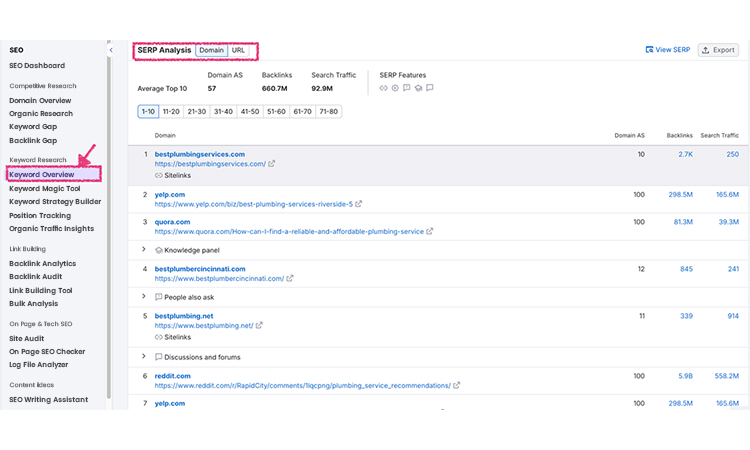Open Keyword Gap in sidebar

[x=33, y=127]
